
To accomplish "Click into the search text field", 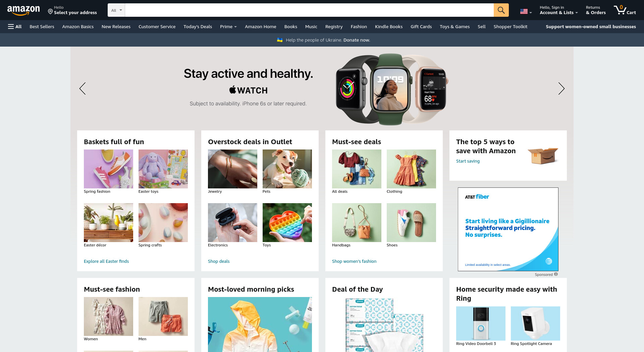I will (x=309, y=10).
